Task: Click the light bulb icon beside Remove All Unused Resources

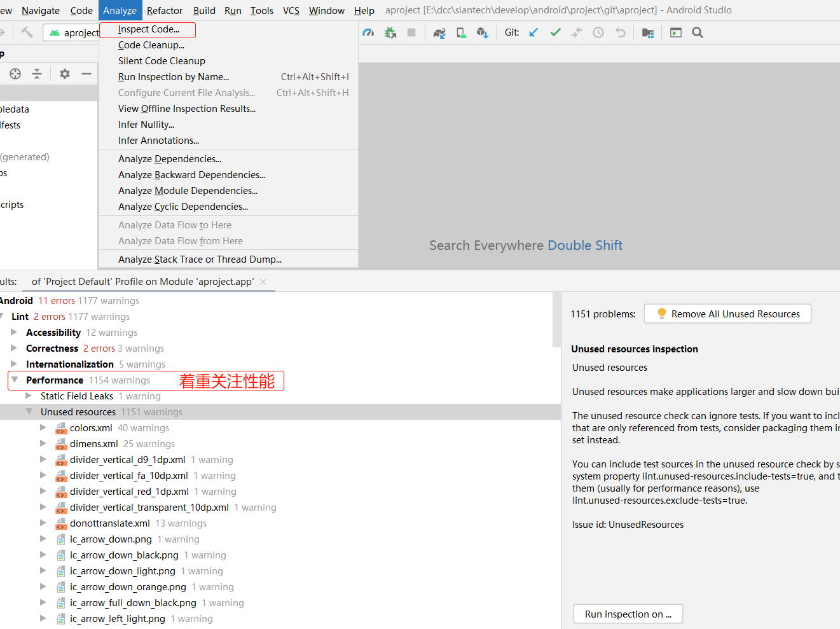Action: (661, 314)
